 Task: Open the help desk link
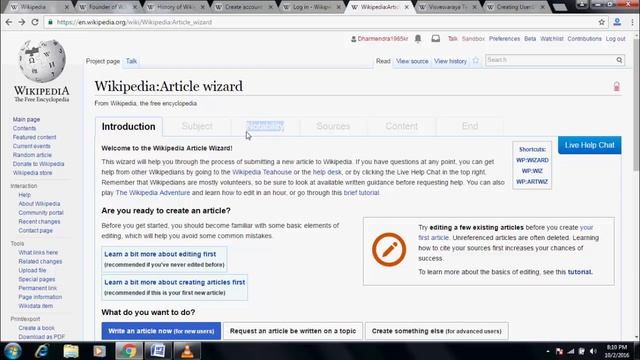(x=327, y=172)
